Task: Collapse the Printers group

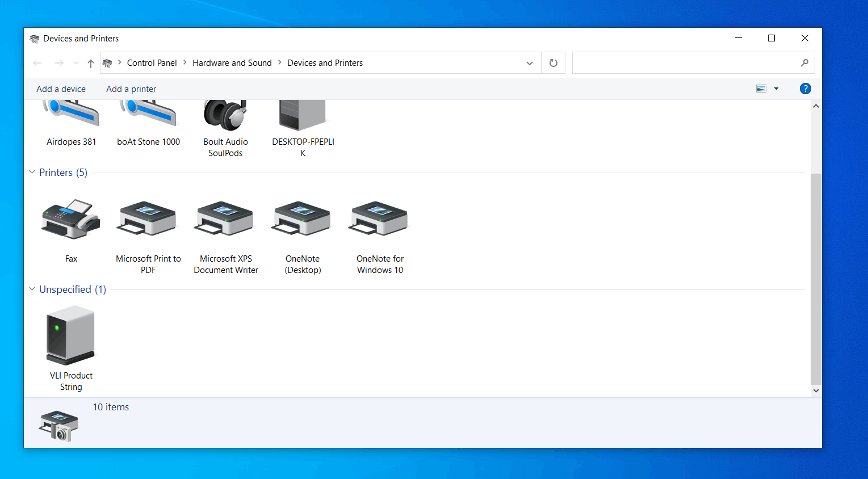Action: (32, 172)
